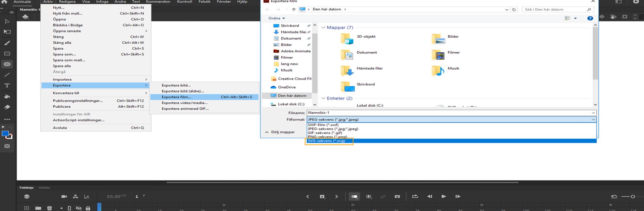
Task: Click the edit multiple frames icon
Action: click(x=369, y=197)
